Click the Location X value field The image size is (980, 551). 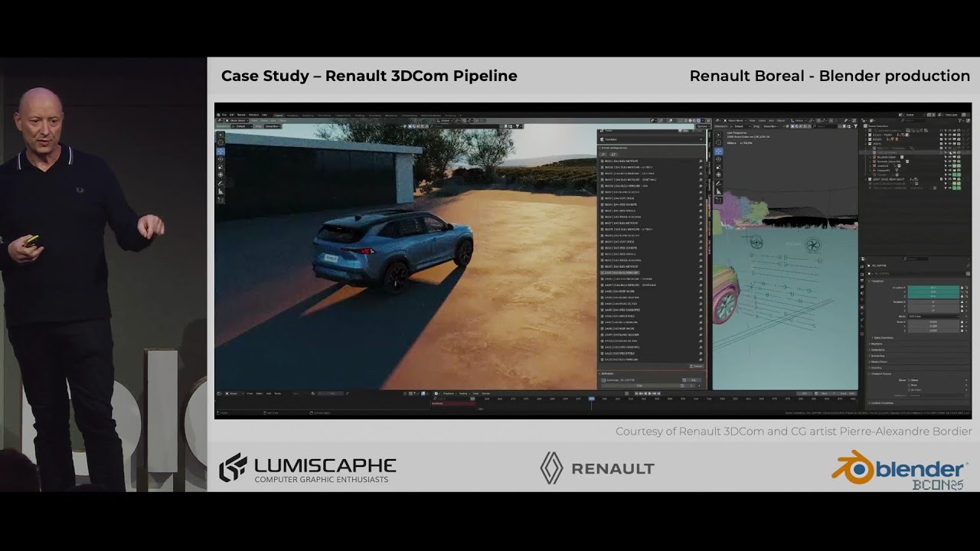tap(933, 288)
